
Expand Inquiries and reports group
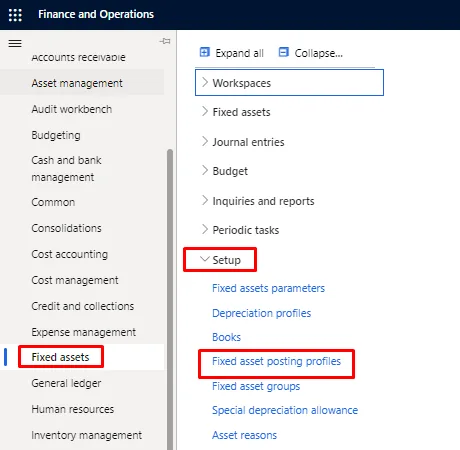(x=258, y=201)
